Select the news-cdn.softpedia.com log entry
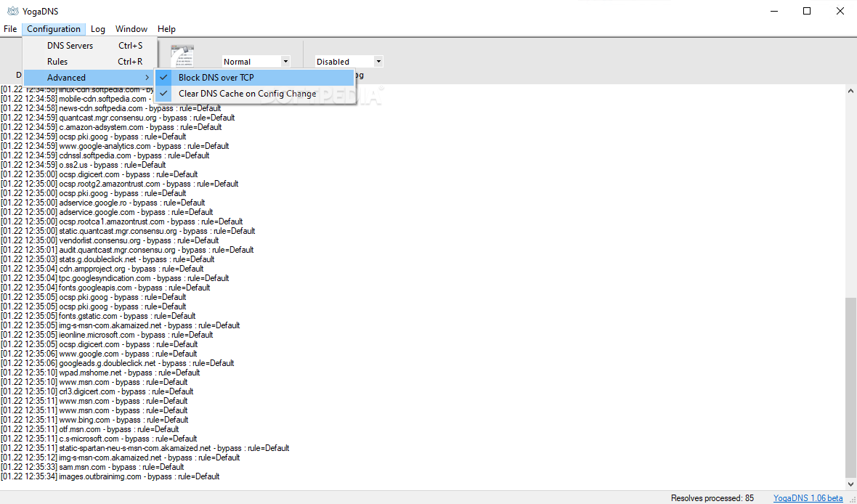The width and height of the screenshot is (857, 504). (111, 108)
